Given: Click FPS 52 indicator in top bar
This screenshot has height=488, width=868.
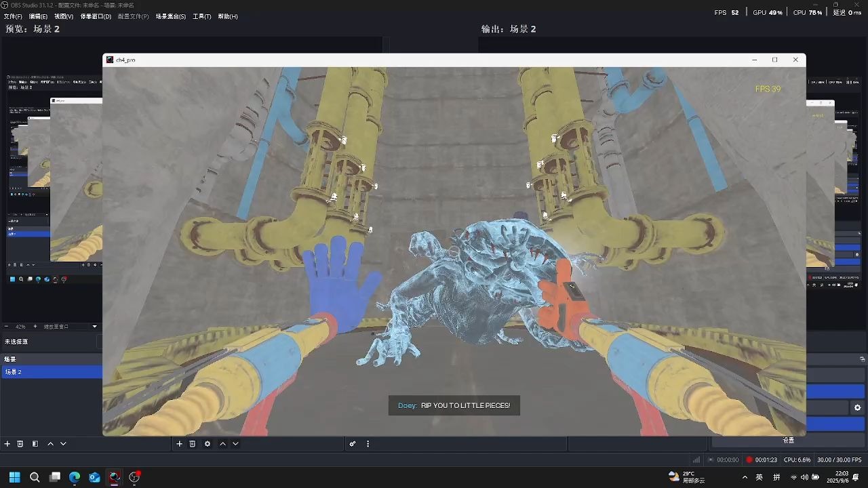Looking at the screenshot, I should pyautogui.click(x=726, y=13).
